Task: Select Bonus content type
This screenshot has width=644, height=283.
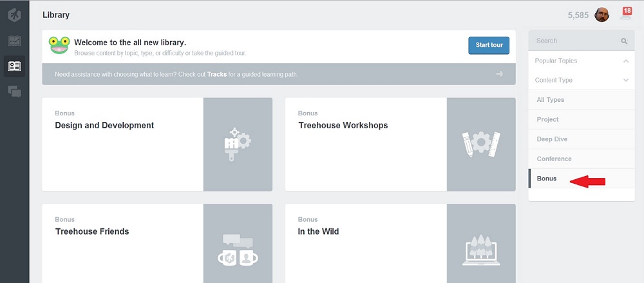Action: pos(582,179)
